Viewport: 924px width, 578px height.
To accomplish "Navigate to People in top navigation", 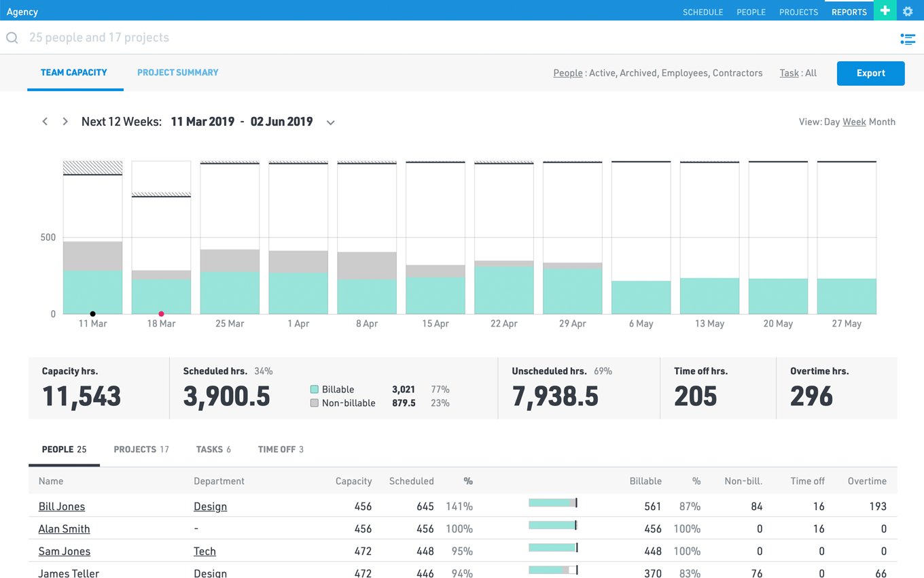I will [x=751, y=12].
